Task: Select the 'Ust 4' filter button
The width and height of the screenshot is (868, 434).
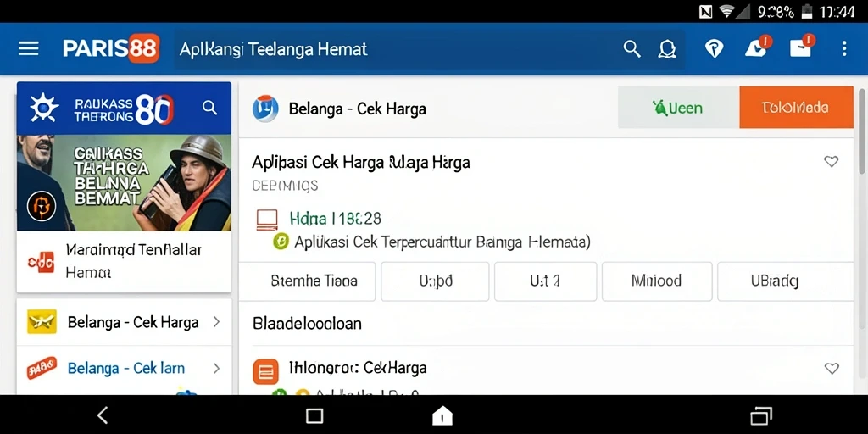Action: 545,281
